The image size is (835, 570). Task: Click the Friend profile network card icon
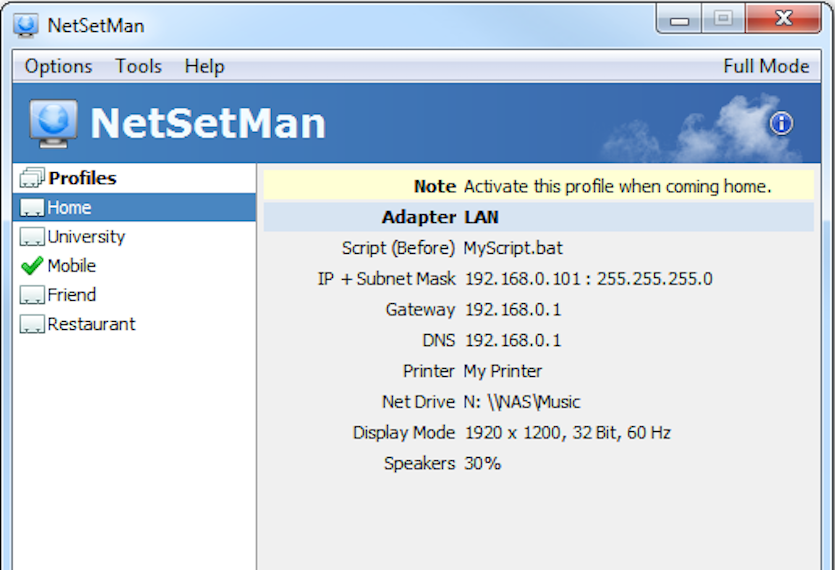pyautogui.click(x=32, y=295)
